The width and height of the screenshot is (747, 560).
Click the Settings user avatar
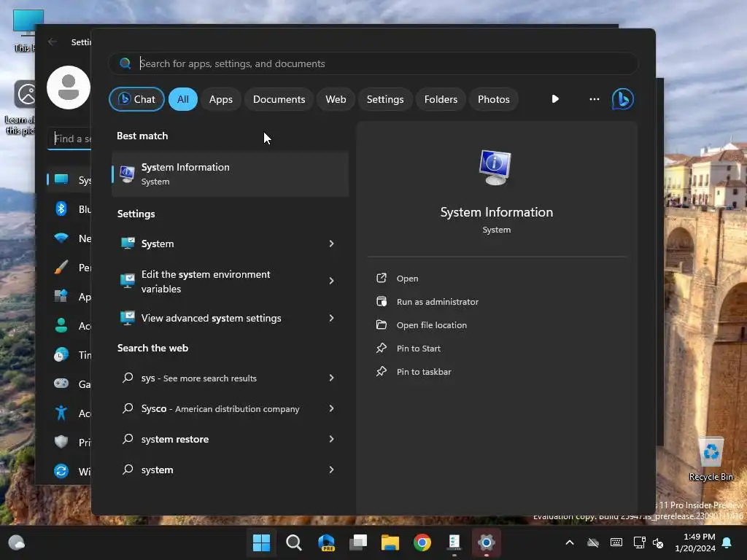pyautogui.click(x=68, y=87)
